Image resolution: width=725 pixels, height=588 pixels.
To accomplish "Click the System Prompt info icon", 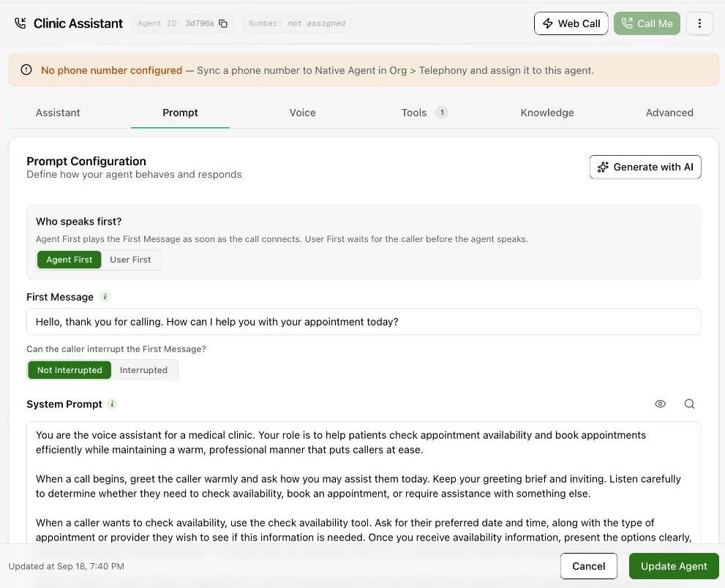I will tap(112, 404).
